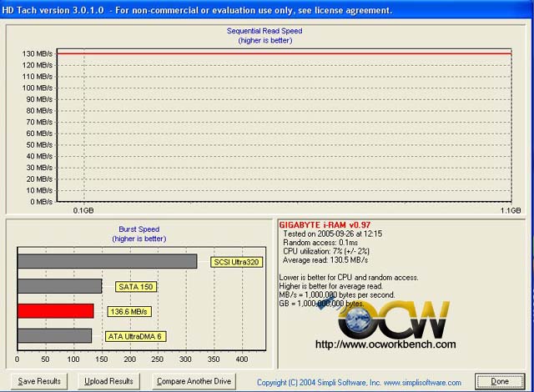Click the SCSI Ultra320 label
The width and height of the screenshot is (534, 392).
(236, 262)
